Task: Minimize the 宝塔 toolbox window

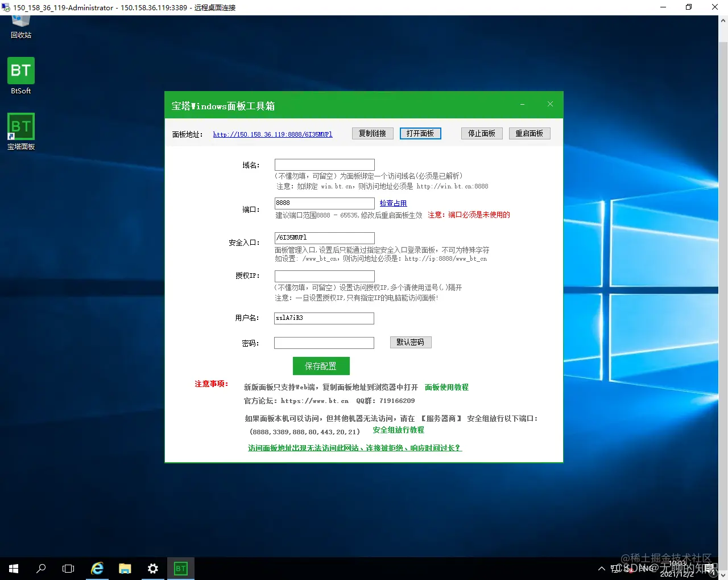Action: pos(522,104)
